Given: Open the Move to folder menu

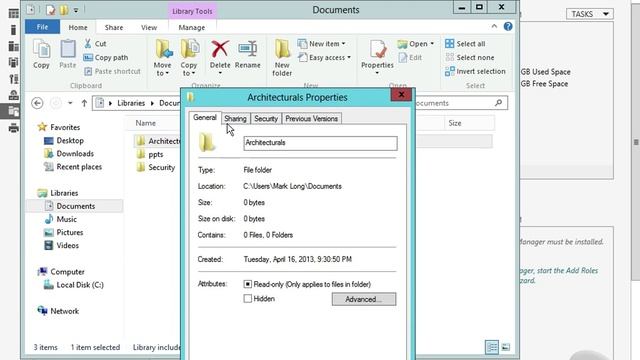Looking at the screenshot, I should [163, 58].
